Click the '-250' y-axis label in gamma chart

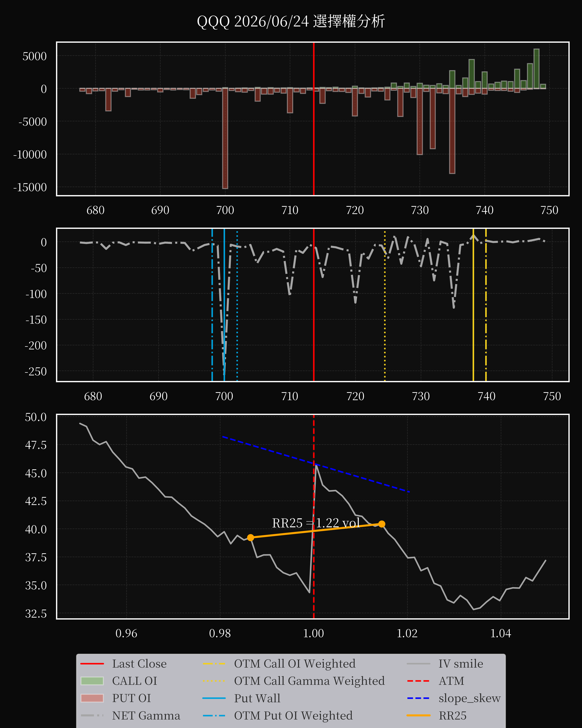[36, 372]
